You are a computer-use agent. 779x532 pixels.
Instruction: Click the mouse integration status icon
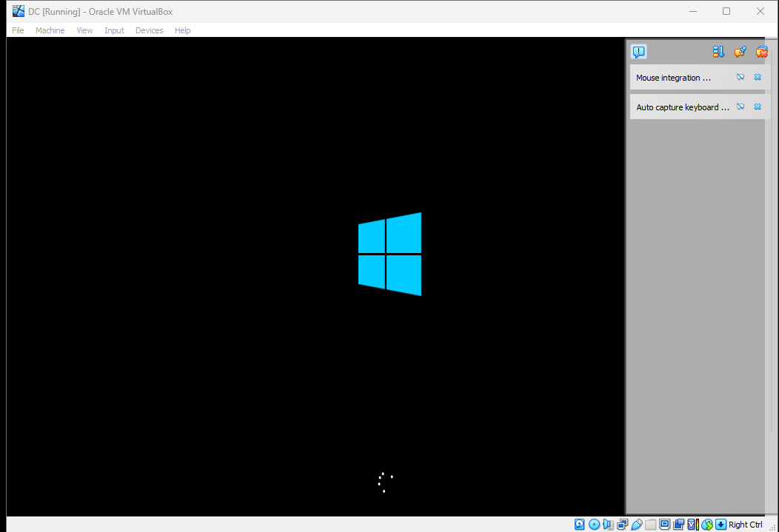click(x=707, y=525)
